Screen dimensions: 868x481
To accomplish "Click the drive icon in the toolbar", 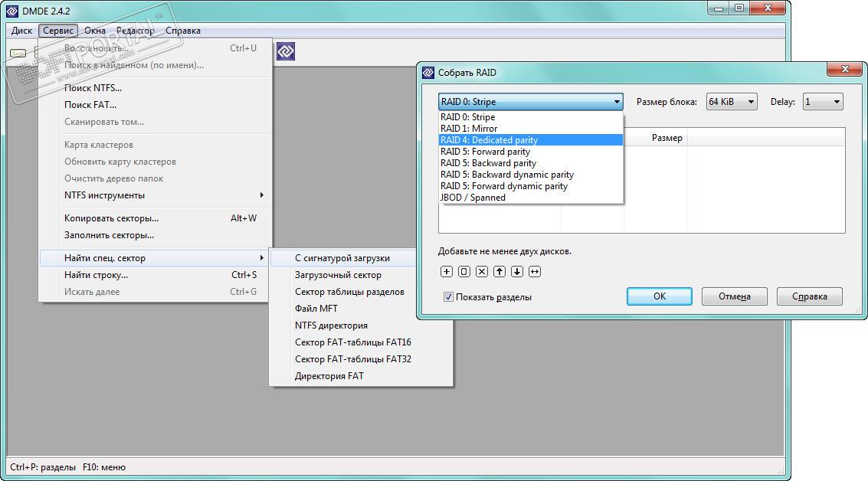I will 18,53.
